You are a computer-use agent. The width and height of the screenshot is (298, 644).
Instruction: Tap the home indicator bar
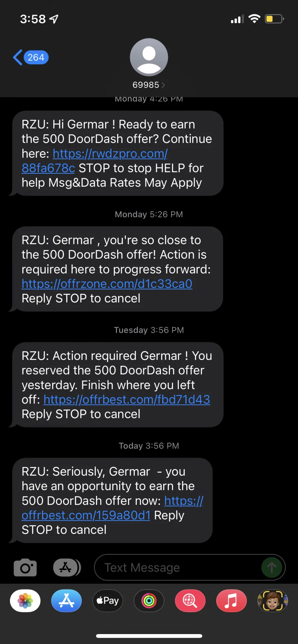click(x=149, y=636)
